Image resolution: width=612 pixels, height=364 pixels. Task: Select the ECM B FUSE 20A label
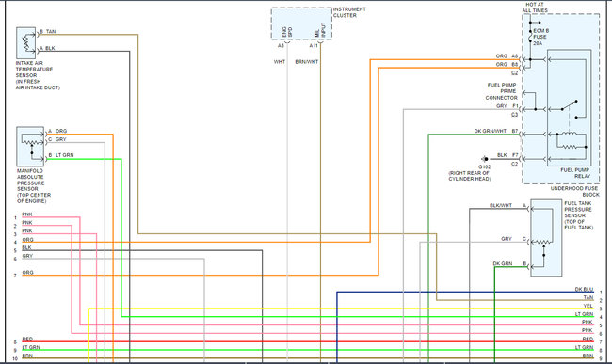pyautogui.click(x=540, y=37)
